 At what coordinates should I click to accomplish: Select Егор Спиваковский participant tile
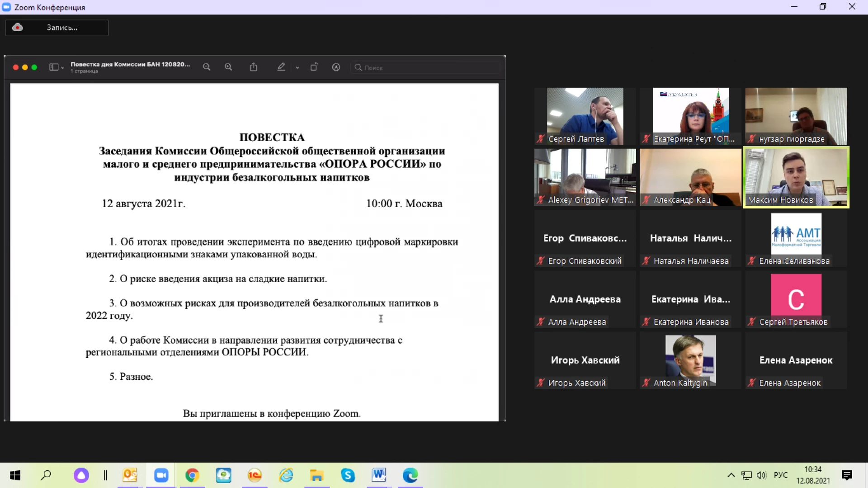[585, 238]
